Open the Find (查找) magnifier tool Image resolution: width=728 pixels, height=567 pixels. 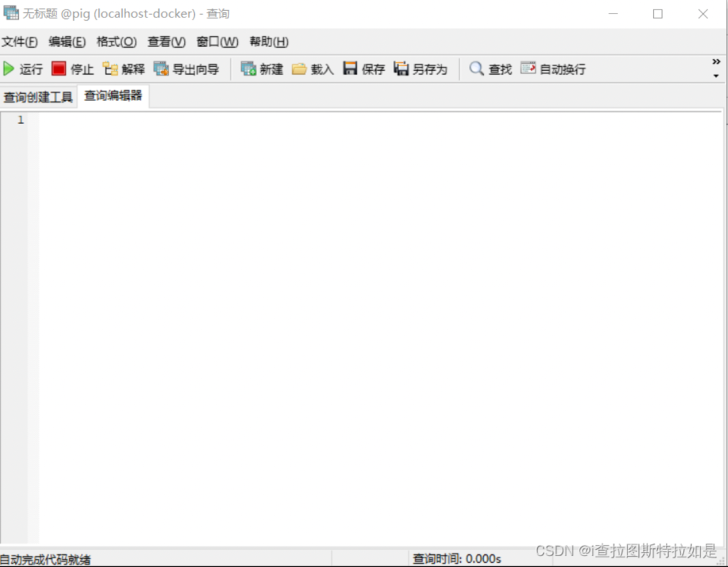(x=477, y=69)
